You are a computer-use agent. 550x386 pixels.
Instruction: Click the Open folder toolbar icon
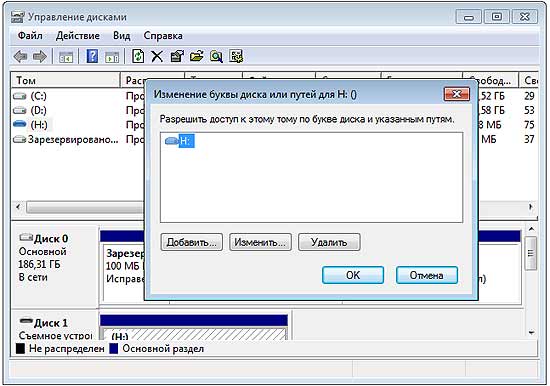196,56
